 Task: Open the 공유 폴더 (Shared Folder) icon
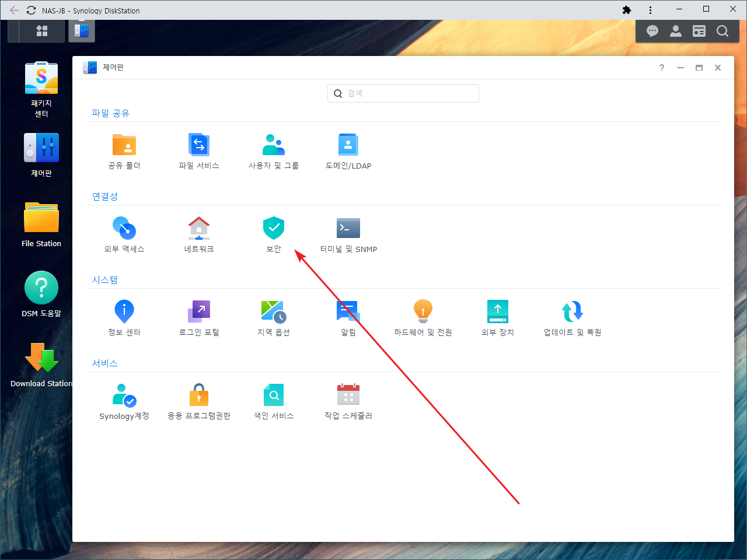click(x=124, y=151)
